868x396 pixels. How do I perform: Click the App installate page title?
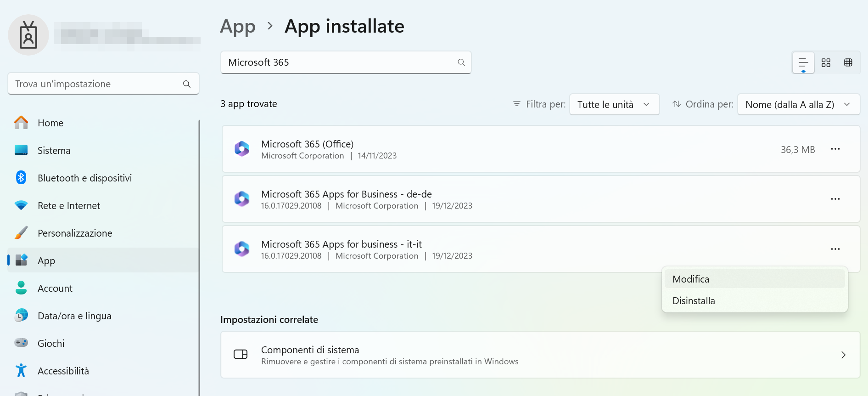[344, 26]
